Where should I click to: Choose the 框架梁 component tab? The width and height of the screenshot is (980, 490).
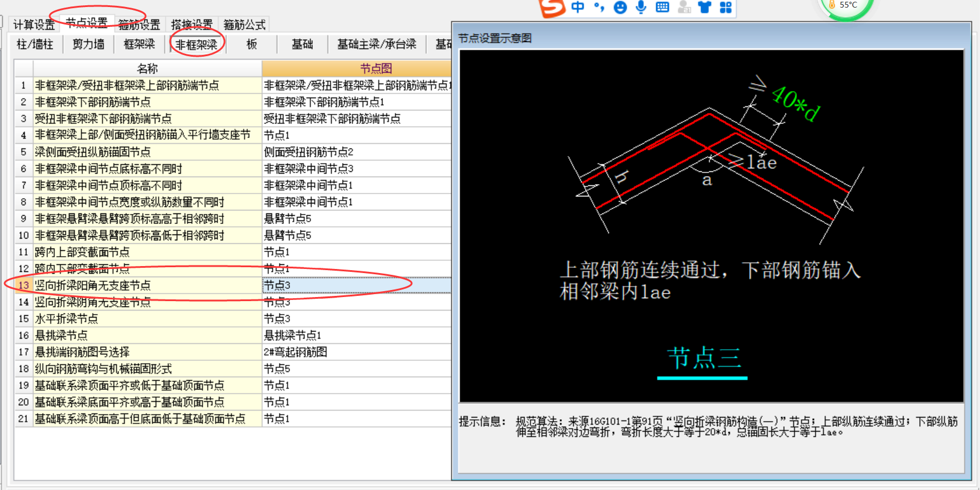(x=140, y=44)
